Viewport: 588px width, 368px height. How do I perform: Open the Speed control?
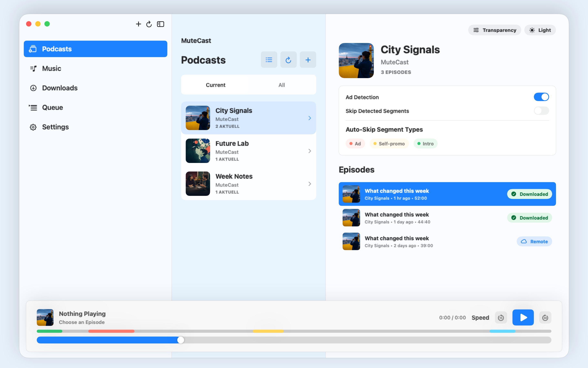point(480,318)
